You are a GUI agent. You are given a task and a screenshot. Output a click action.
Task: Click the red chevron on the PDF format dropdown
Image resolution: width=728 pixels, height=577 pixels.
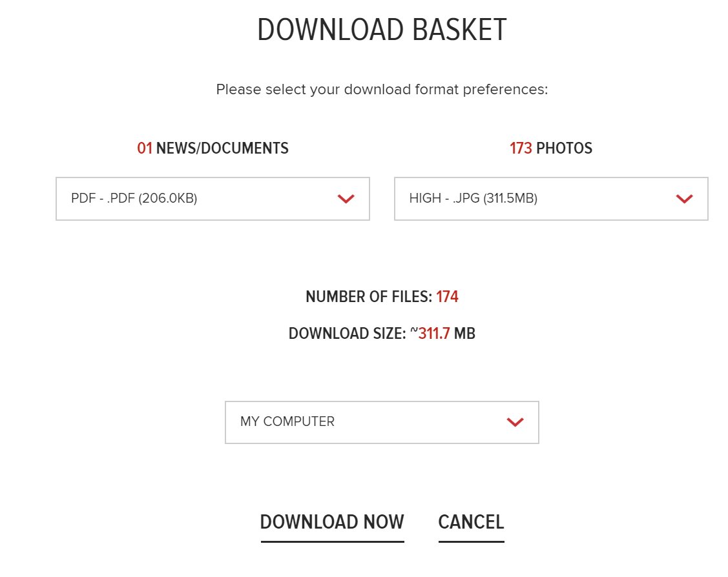tap(346, 199)
